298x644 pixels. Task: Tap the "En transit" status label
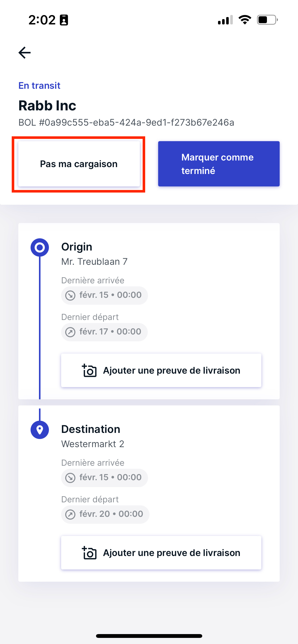pos(39,85)
